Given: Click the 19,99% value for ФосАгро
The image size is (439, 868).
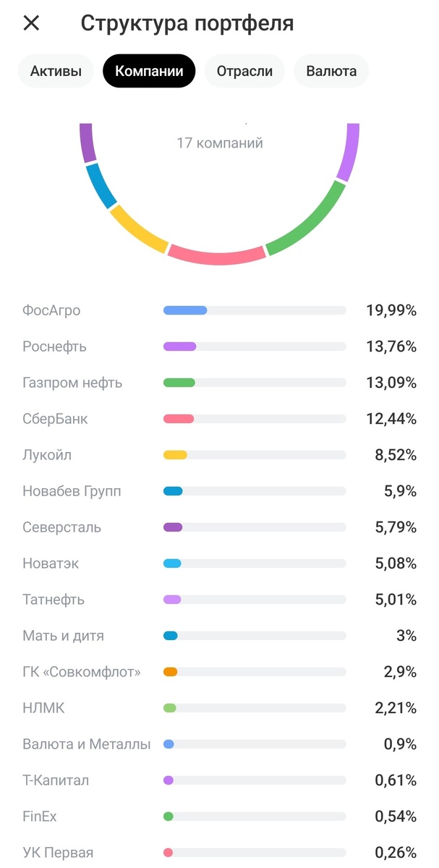Looking at the screenshot, I should point(392,310).
